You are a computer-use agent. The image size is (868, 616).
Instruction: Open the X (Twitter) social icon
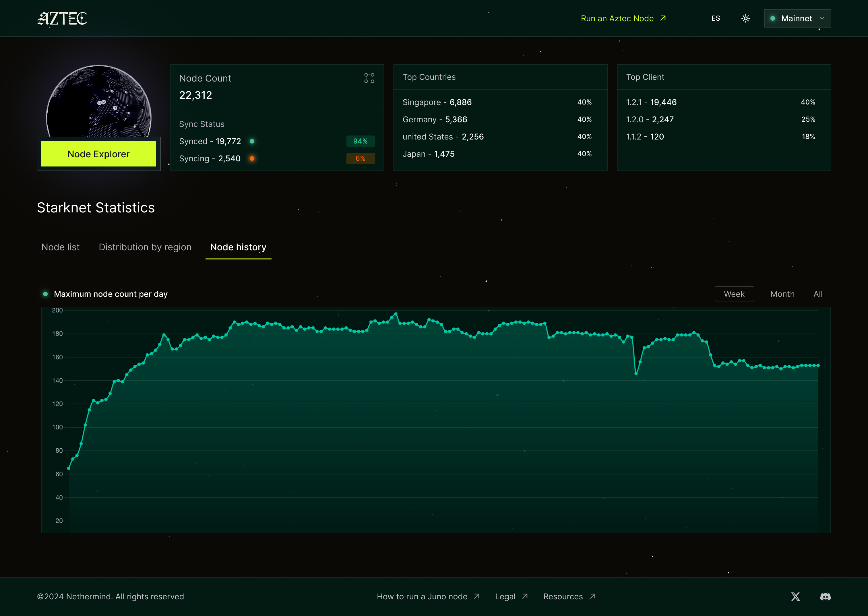796,596
